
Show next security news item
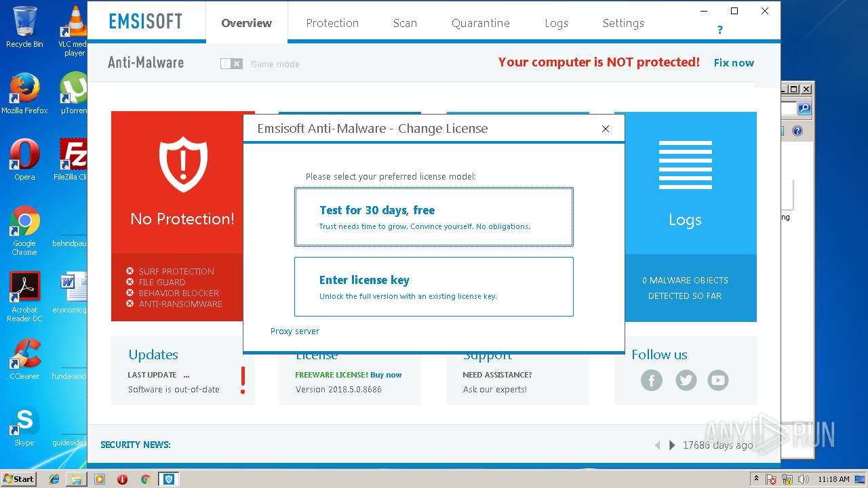[672, 445]
